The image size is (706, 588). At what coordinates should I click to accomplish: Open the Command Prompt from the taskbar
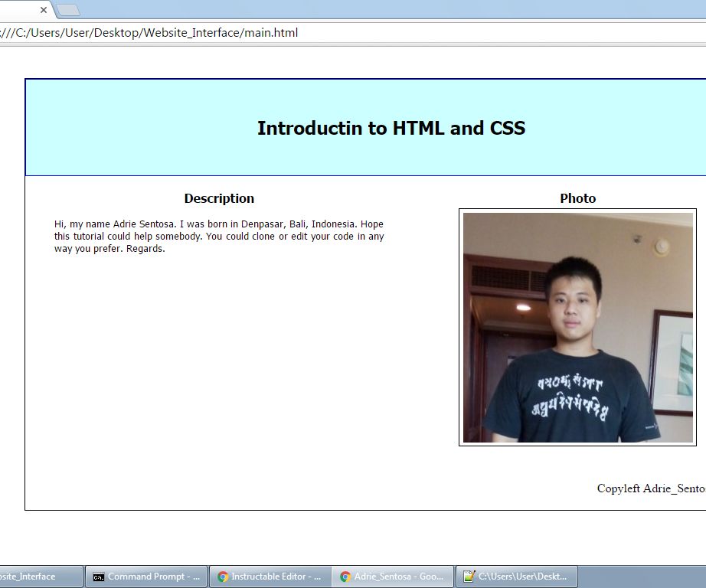(145, 576)
